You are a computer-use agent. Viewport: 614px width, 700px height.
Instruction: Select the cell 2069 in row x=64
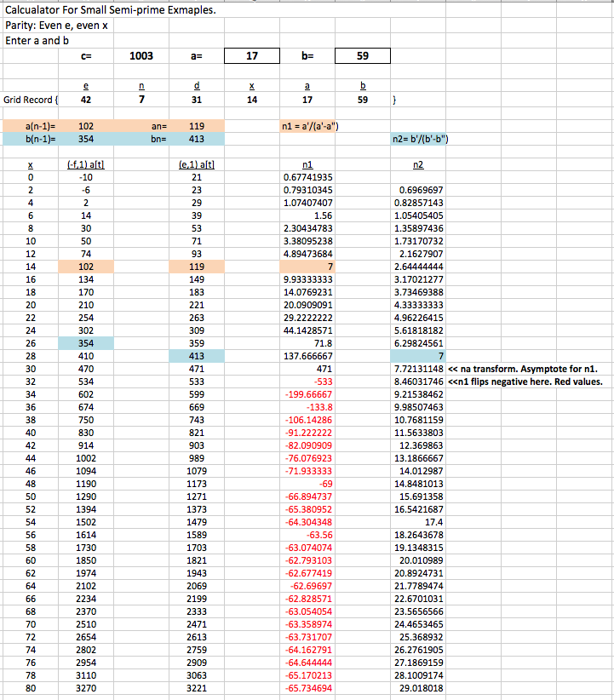197,586
